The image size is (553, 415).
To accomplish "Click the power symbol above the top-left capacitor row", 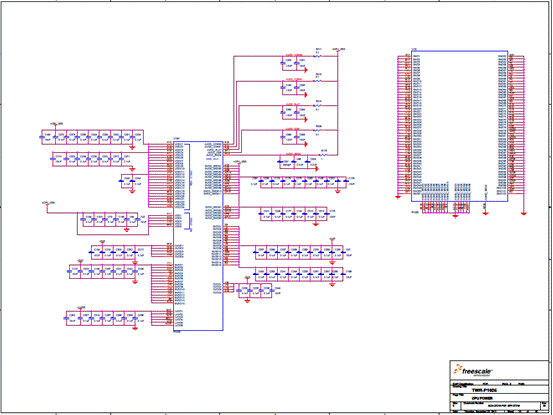I will pos(56,126).
